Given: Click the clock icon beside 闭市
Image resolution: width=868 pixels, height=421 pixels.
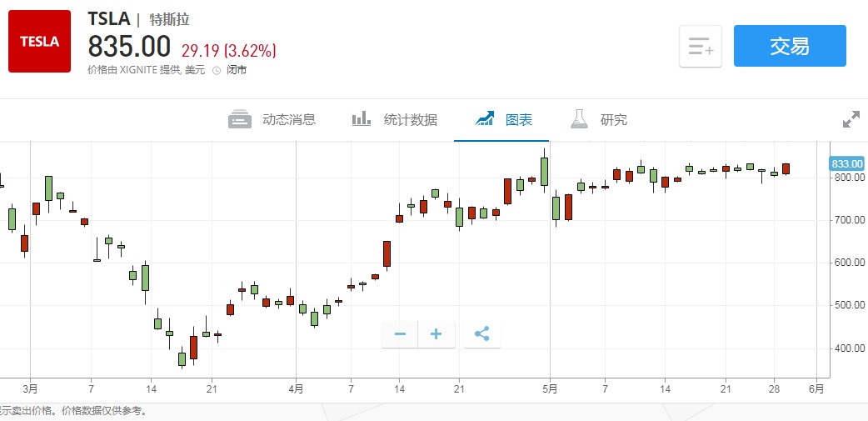Looking at the screenshot, I should 217,71.
